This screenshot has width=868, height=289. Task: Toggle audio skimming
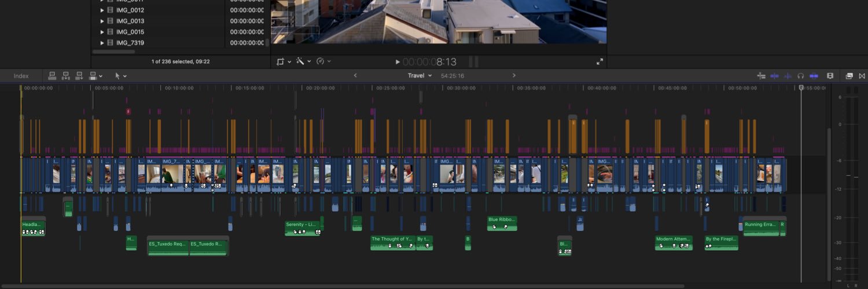point(788,76)
